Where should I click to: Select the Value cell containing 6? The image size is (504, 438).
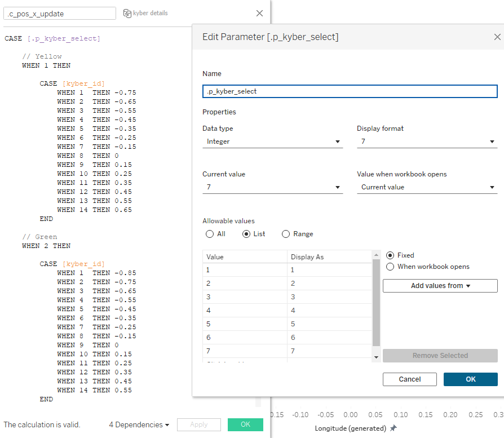[245, 338]
